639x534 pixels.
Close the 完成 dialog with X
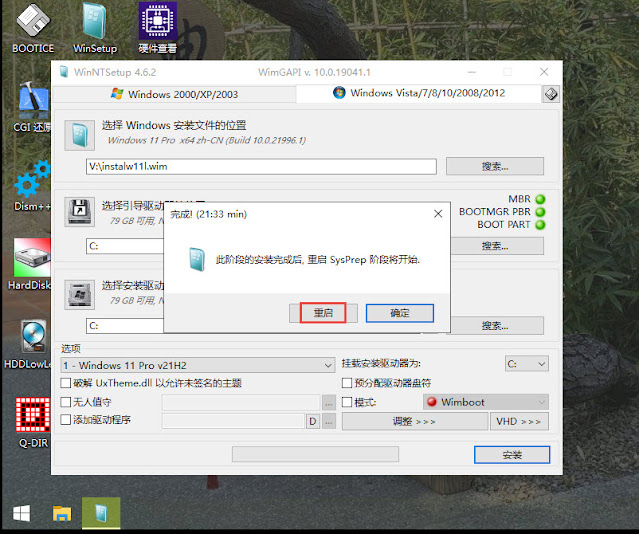[x=438, y=214]
